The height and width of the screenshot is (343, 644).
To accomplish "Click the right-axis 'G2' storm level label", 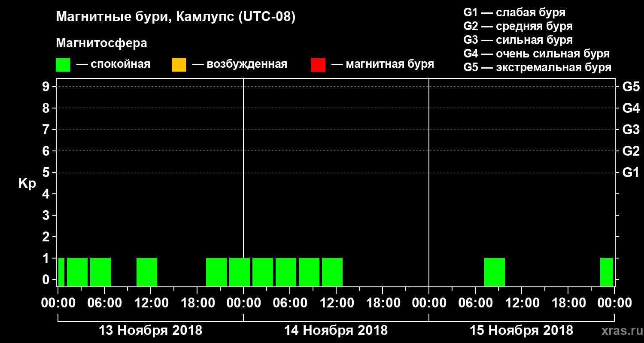I will 631,151.
